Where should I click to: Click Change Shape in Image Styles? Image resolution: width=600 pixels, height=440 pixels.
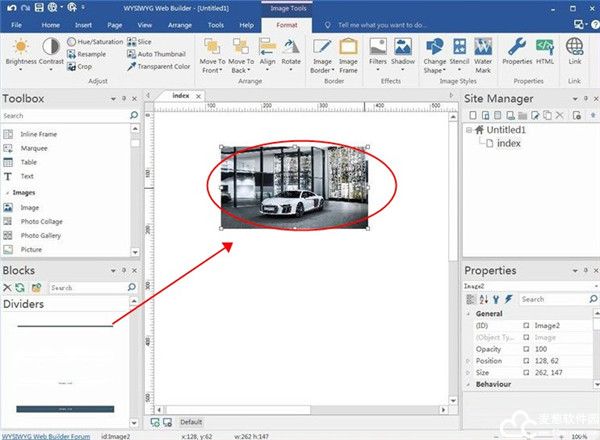pos(434,56)
